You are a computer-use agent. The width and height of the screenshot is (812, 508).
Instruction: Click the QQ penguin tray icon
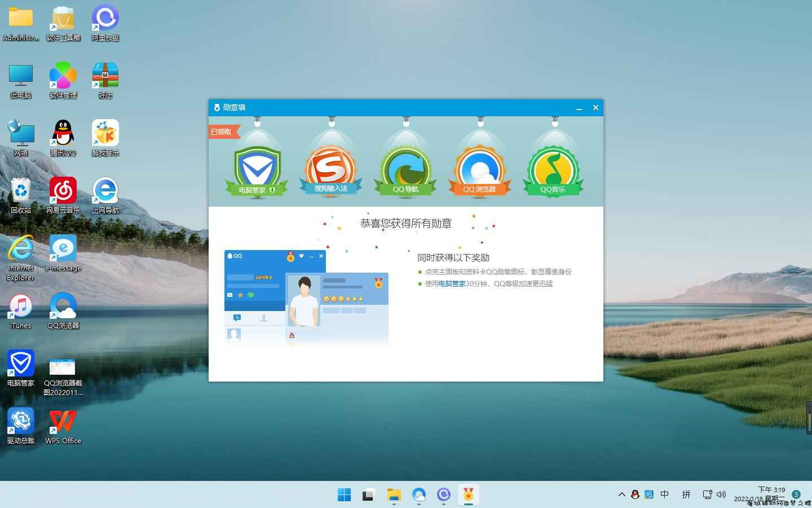click(635, 494)
